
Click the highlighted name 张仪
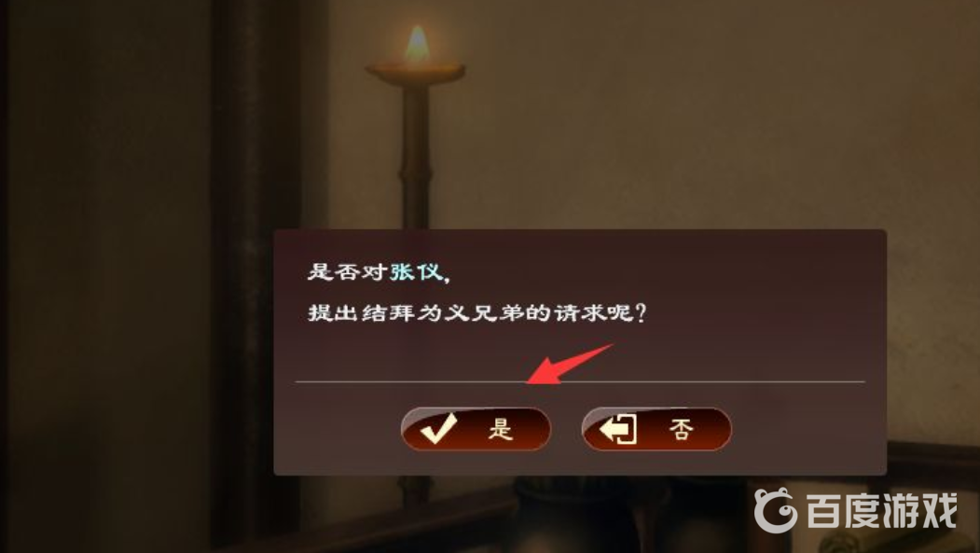[416, 271]
